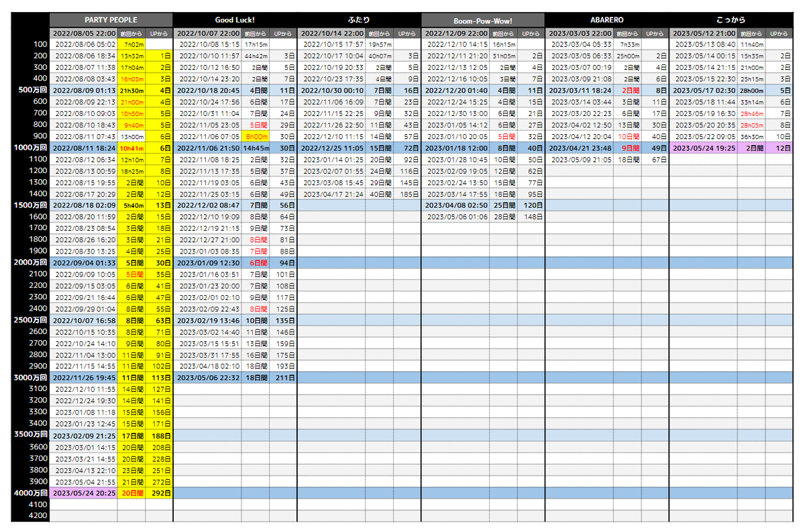Click cell 2022/09/04 01:33

pyautogui.click(x=84, y=262)
